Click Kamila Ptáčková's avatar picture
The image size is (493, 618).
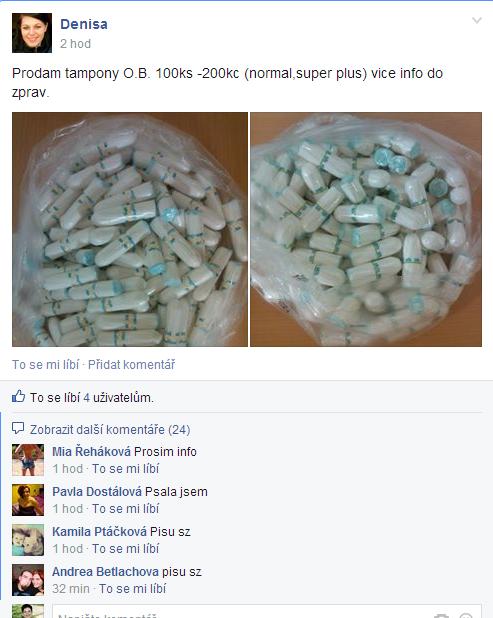tap(28, 540)
